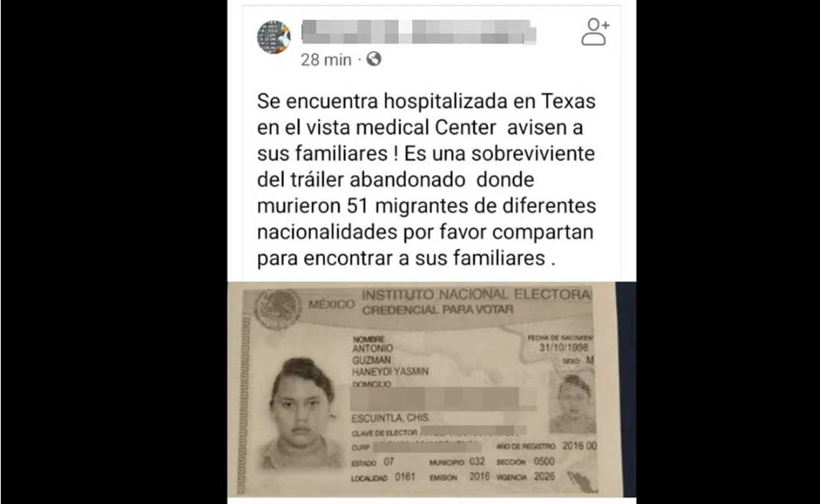Open the blurred poster name link
The width and height of the screenshot is (820, 504).
click(x=419, y=31)
